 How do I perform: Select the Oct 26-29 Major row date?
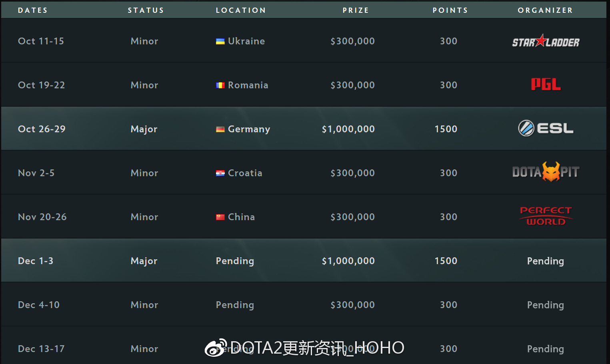(x=42, y=129)
